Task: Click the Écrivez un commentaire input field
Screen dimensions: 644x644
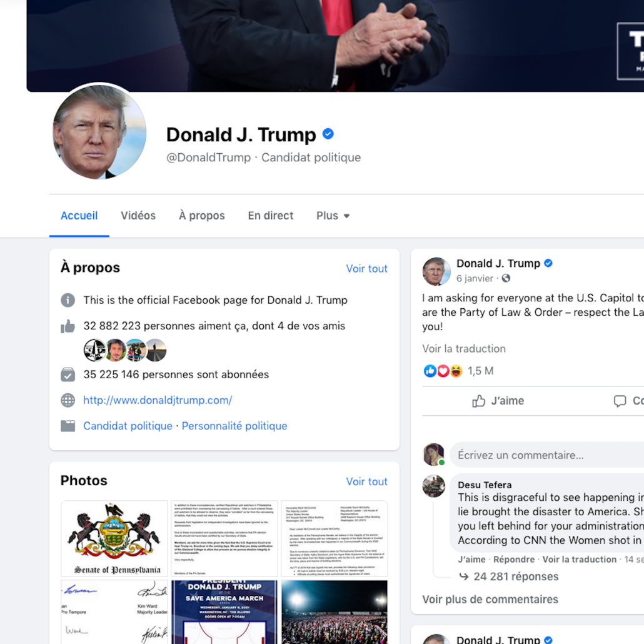Action: pos(546,455)
